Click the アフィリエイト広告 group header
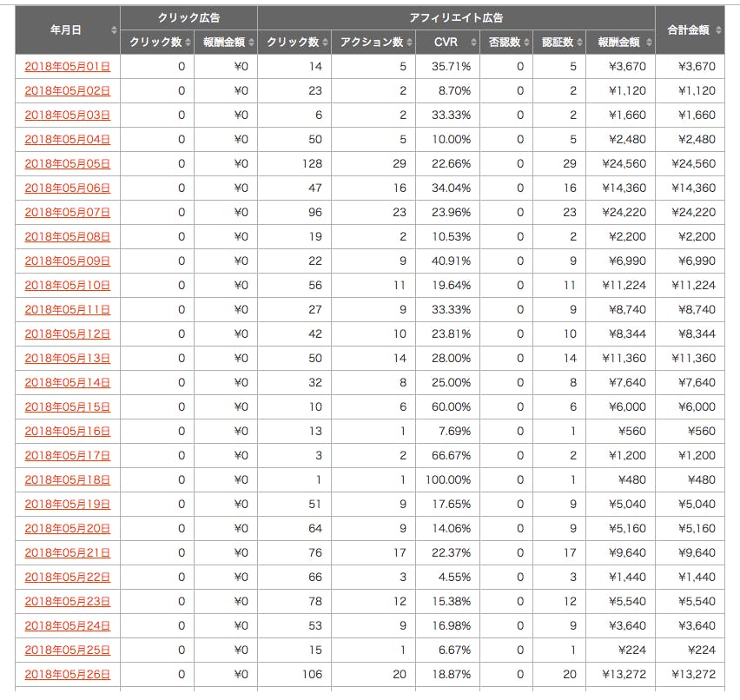 [456, 17]
